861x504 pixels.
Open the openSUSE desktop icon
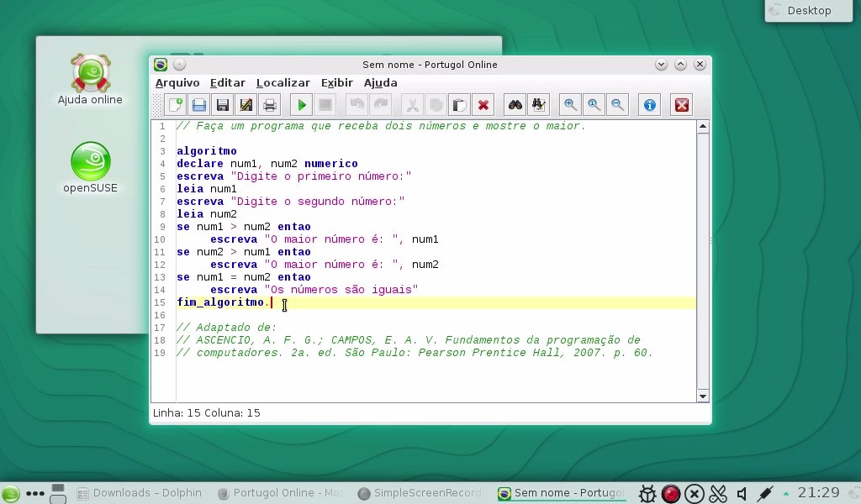coord(90,167)
